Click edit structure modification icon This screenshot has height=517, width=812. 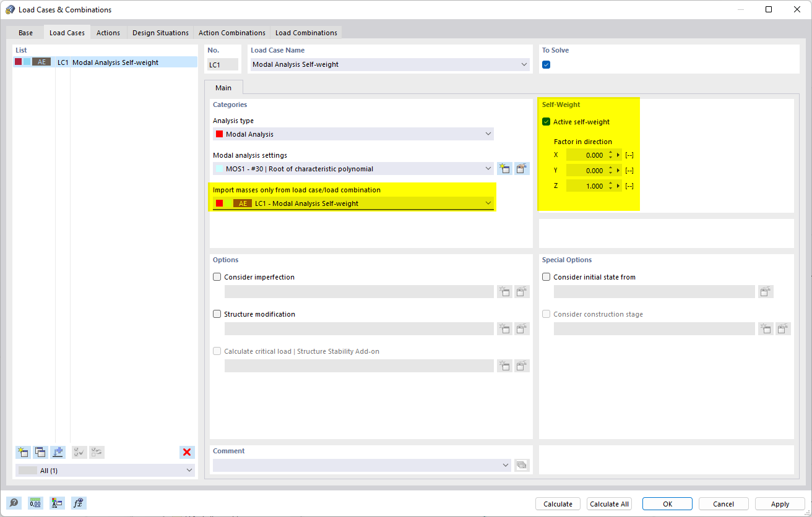tap(522, 329)
